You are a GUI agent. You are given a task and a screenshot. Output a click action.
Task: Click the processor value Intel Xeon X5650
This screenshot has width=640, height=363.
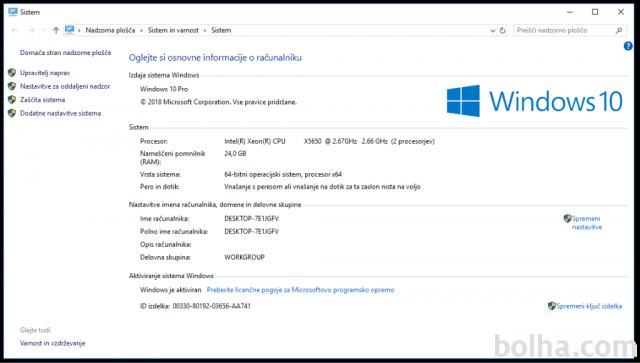329,141
